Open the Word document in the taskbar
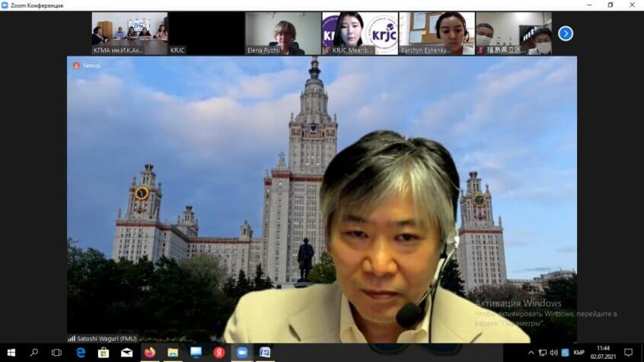Viewport: 644px width, 362px height. tap(265, 353)
